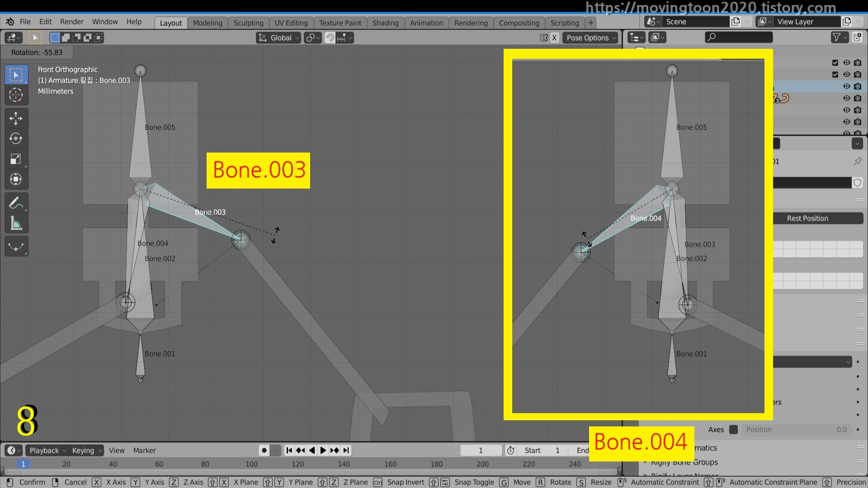Image resolution: width=868 pixels, height=488 pixels.
Task: Toggle the Axes checkbox
Action: point(734,430)
